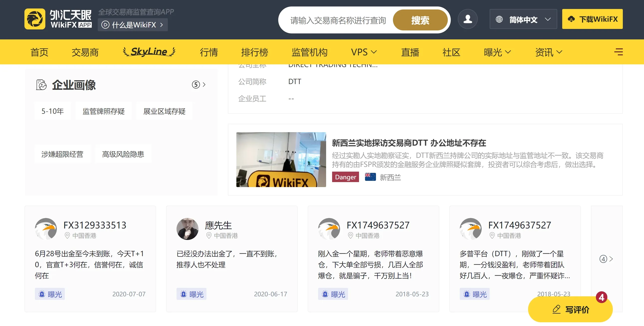The width and height of the screenshot is (644, 326).
Task: Select the 涉嫌超限经营 tag
Action: pyautogui.click(x=62, y=154)
